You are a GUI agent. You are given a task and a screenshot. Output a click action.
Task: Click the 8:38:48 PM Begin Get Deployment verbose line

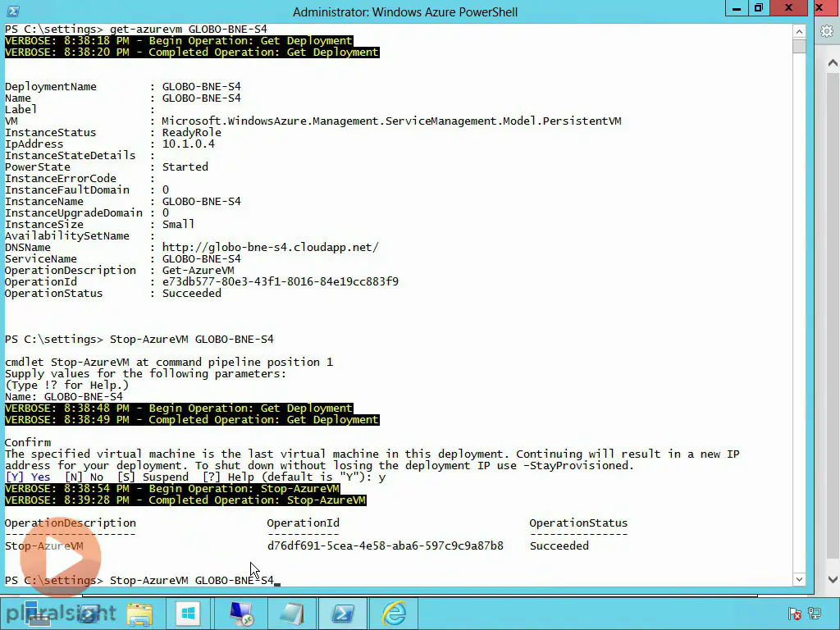pyautogui.click(x=179, y=409)
